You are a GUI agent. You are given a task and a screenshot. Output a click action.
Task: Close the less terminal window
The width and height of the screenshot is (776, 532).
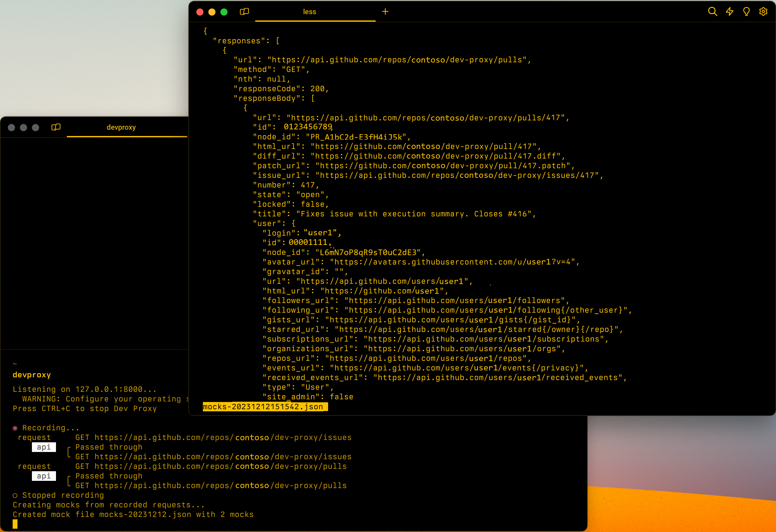[x=200, y=12]
